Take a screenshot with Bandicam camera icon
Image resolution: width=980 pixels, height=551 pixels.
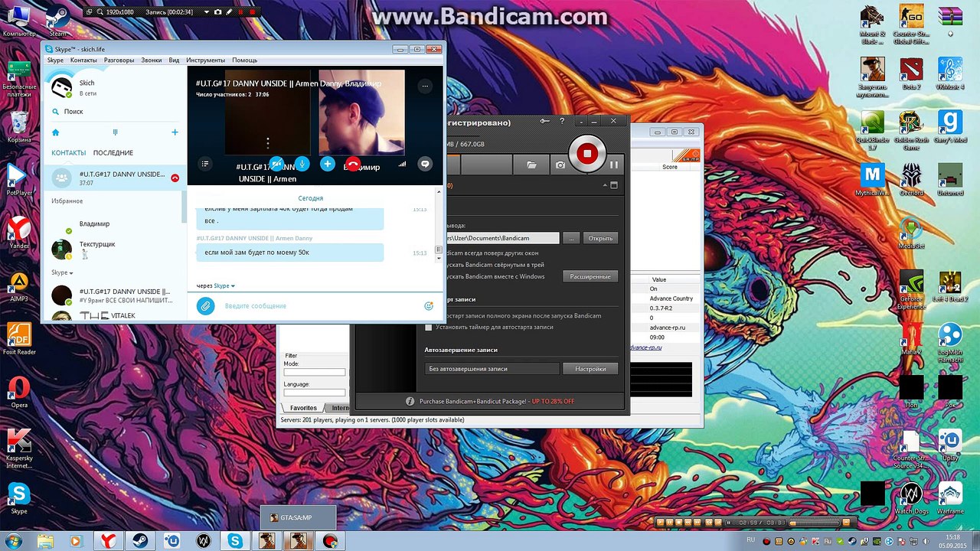point(560,165)
